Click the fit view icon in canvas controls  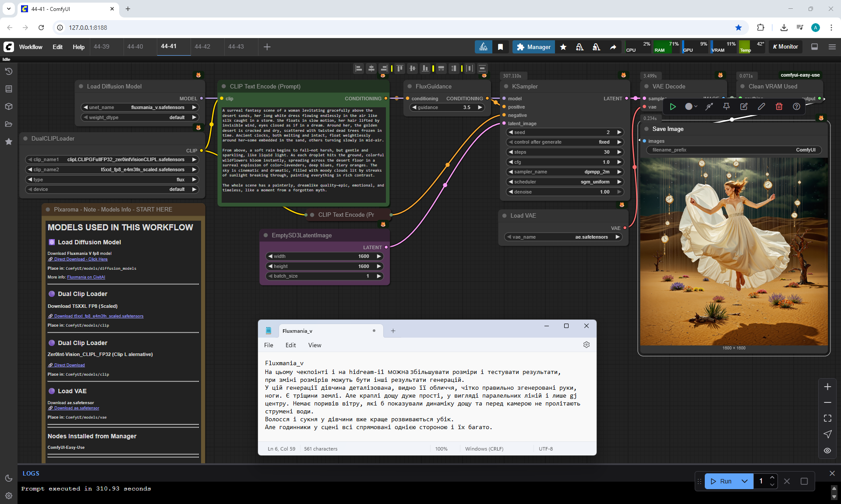coord(827,418)
